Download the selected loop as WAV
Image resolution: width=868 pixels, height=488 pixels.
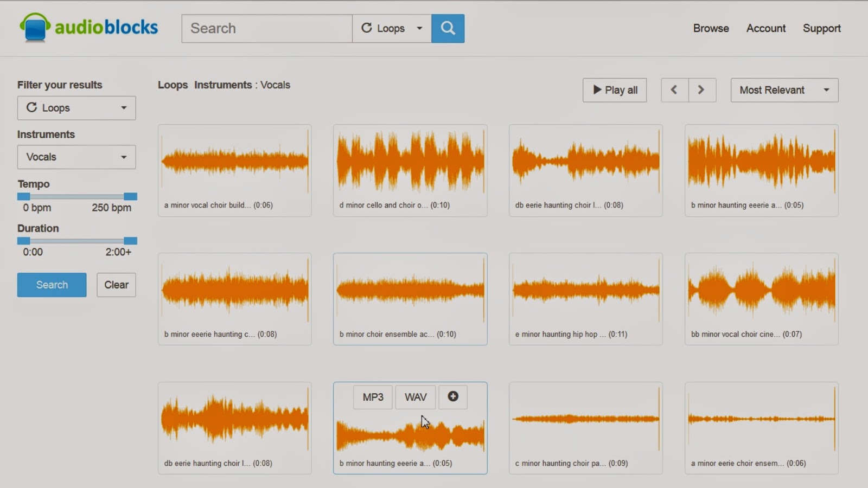(x=415, y=397)
